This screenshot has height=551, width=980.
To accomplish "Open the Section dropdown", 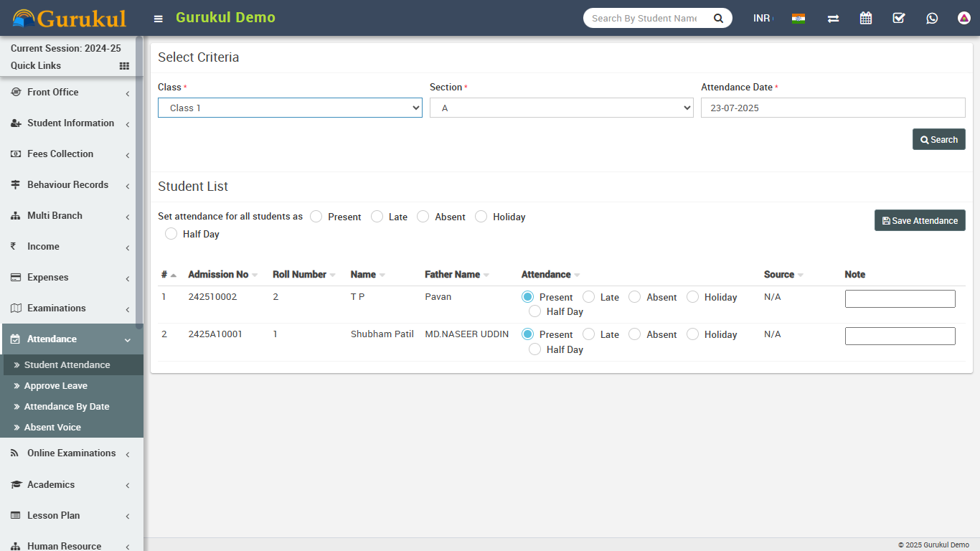I will tap(561, 108).
